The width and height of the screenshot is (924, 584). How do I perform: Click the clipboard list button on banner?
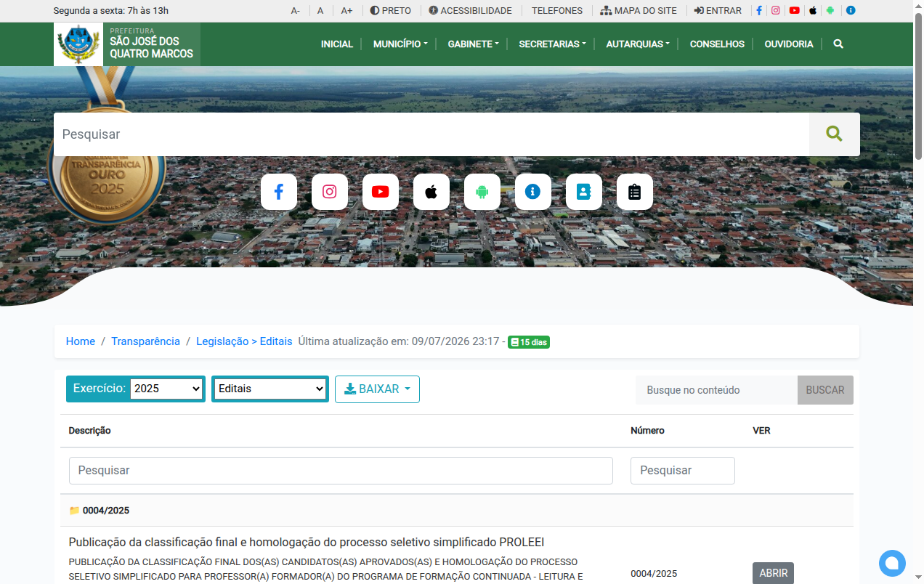[635, 192]
